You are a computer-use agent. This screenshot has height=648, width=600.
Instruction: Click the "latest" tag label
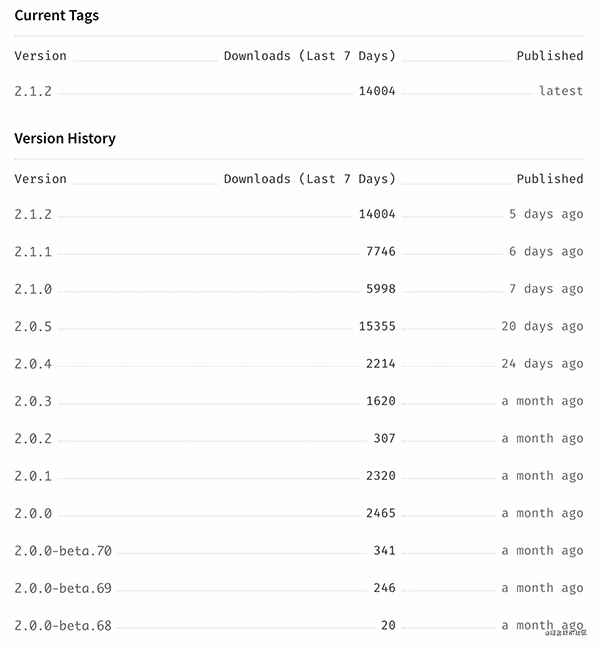pos(561,91)
